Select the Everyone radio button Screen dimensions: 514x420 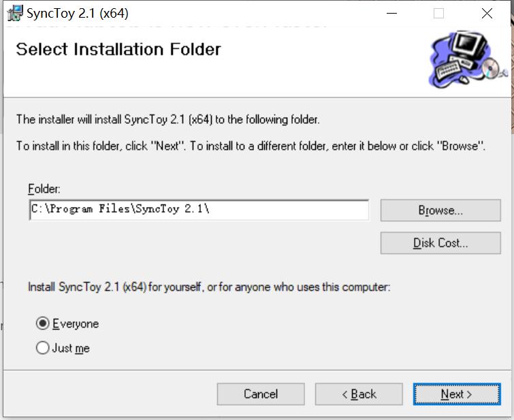[x=43, y=324]
